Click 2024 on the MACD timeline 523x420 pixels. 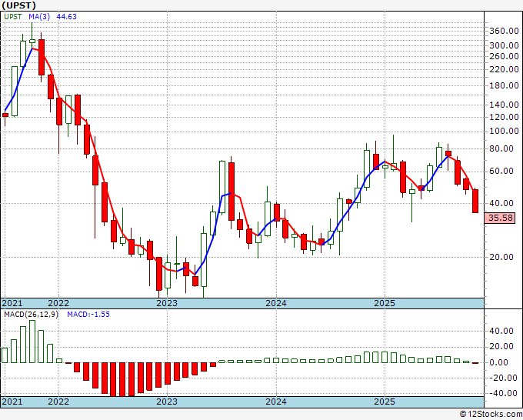(276, 402)
